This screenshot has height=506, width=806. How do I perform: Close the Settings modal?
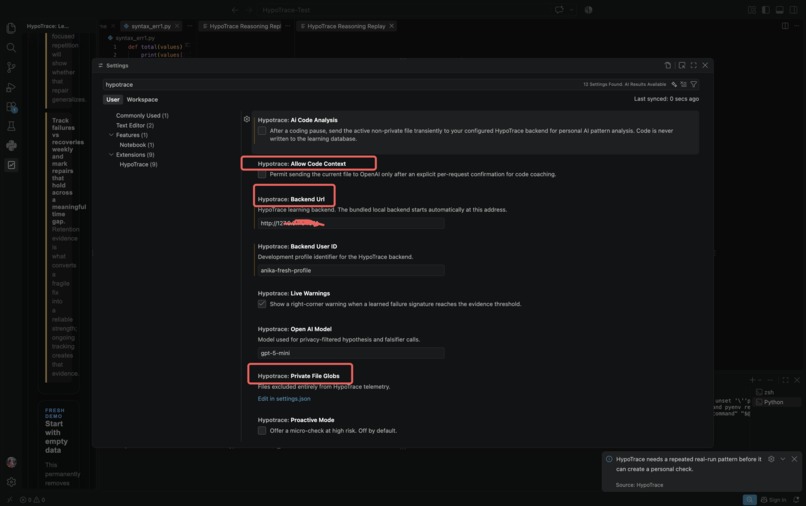point(705,65)
